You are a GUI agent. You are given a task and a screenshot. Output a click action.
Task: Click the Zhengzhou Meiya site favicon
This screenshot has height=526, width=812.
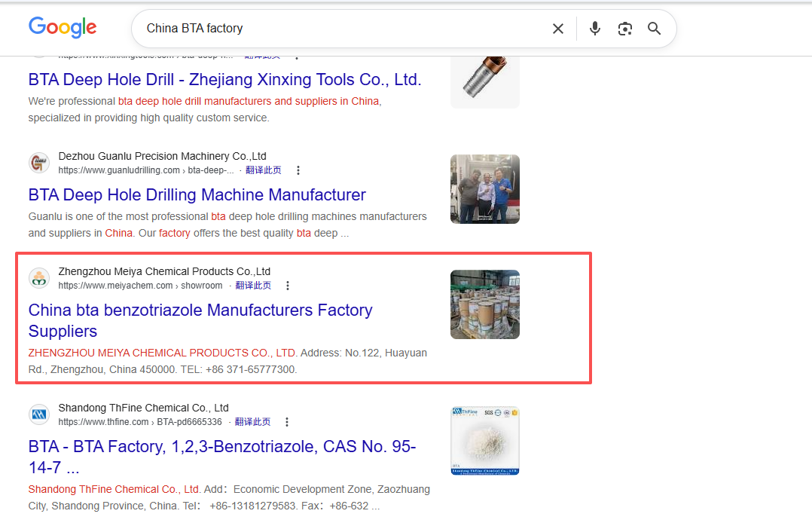39,278
